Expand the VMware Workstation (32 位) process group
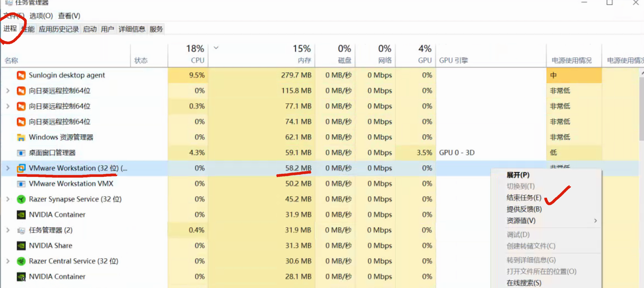Image resolution: width=644 pixels, height=288 pixels. (8, 168)
